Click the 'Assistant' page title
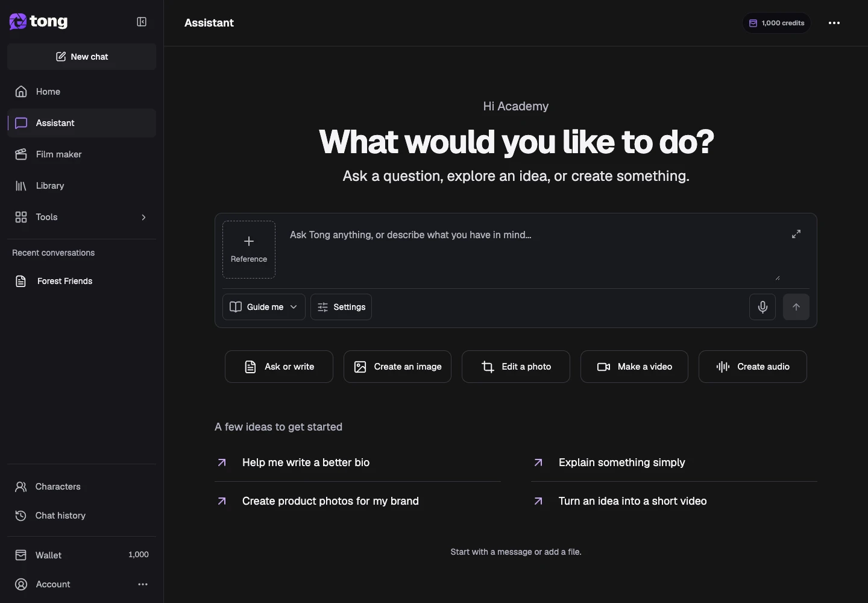 [x=209, y=23]
